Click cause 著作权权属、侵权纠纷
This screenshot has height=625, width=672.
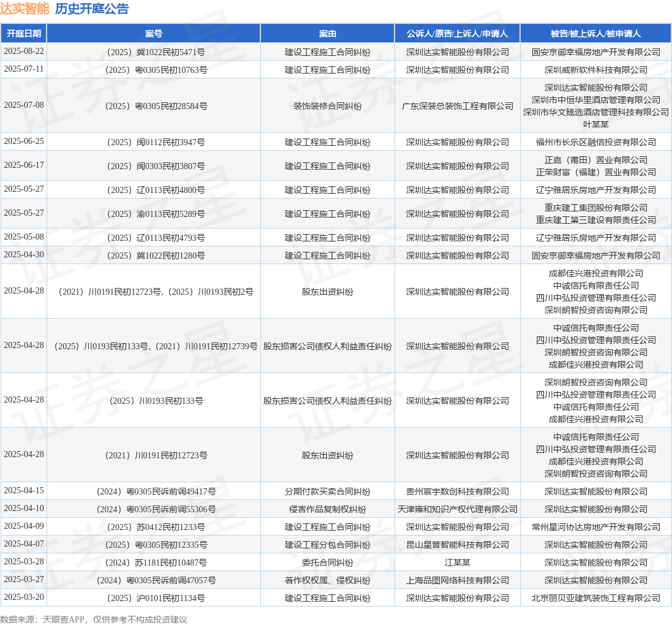click(328, 580)
